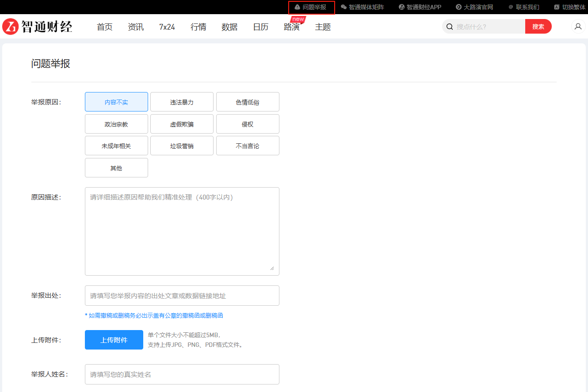
Task: Go to the 路演 menu item
Action: point(291,27)
